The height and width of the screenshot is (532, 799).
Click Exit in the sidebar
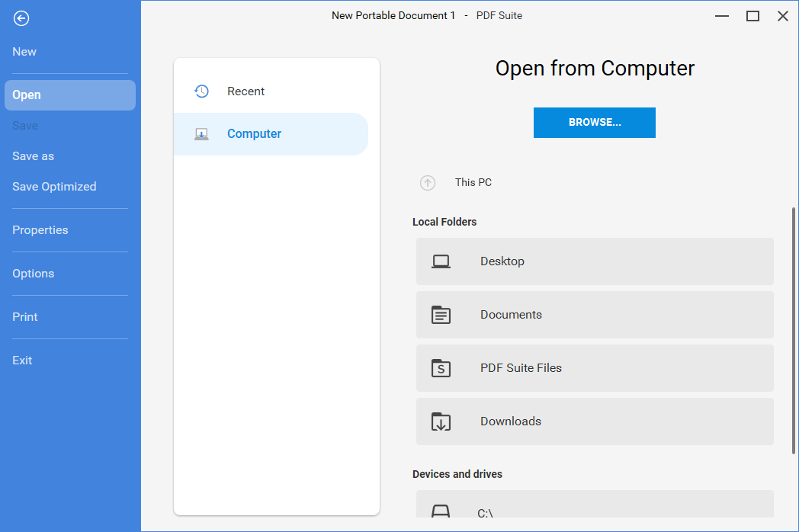(x=22, y=361)
